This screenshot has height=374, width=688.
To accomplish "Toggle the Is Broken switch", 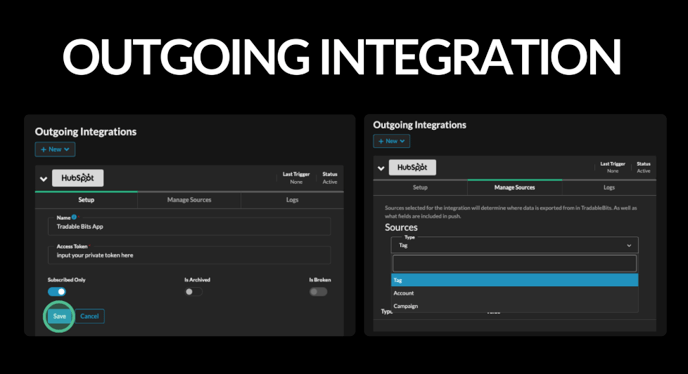I will 318,291.
